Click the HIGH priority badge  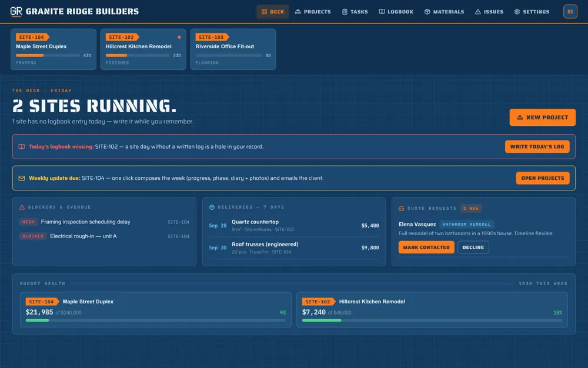(x=28, y=222)
